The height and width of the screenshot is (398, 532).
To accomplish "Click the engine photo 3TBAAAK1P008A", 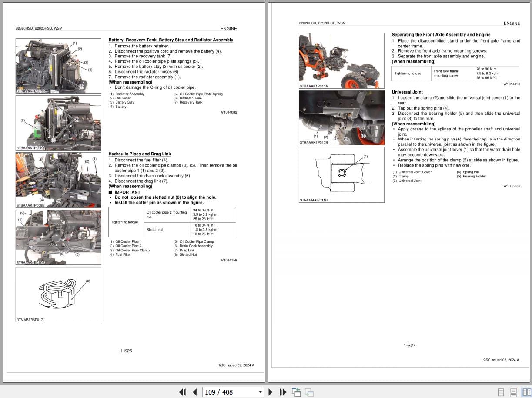I will tap(58, 123).
